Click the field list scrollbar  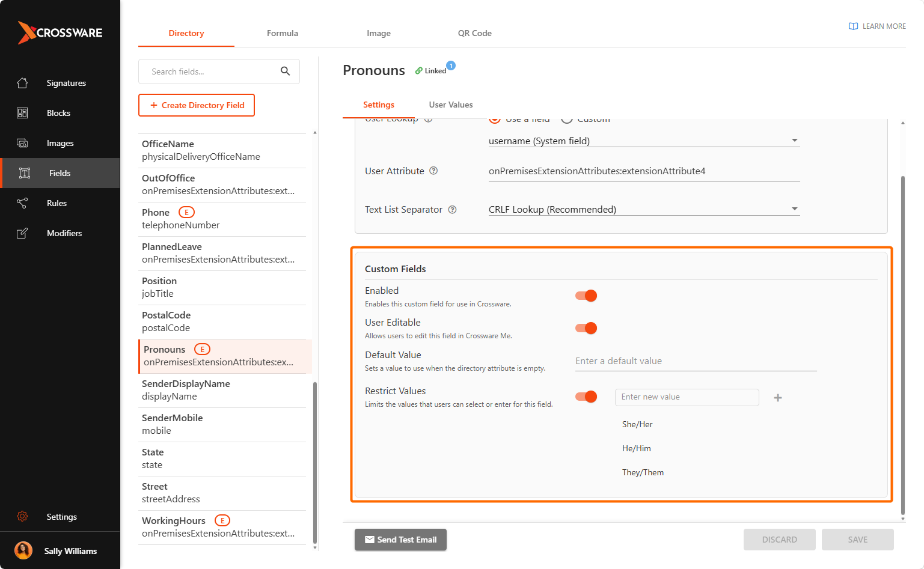pos(315,463)
